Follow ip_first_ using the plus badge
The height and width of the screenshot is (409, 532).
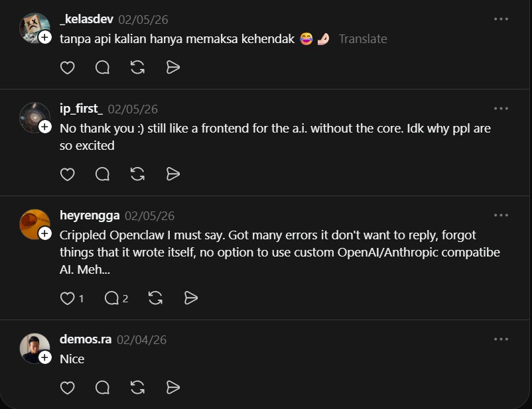pyautogui.click(x=45, y=127)
